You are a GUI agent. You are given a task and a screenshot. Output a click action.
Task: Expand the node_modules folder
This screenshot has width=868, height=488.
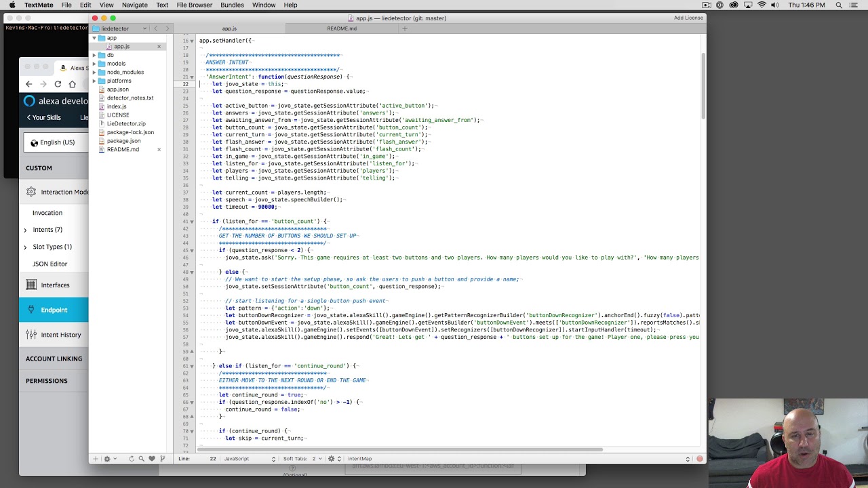(94, 73)
